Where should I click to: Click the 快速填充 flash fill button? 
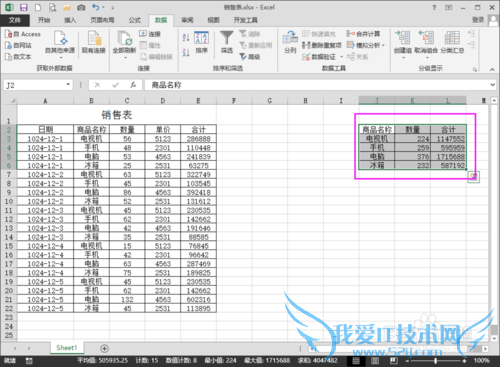319,34
